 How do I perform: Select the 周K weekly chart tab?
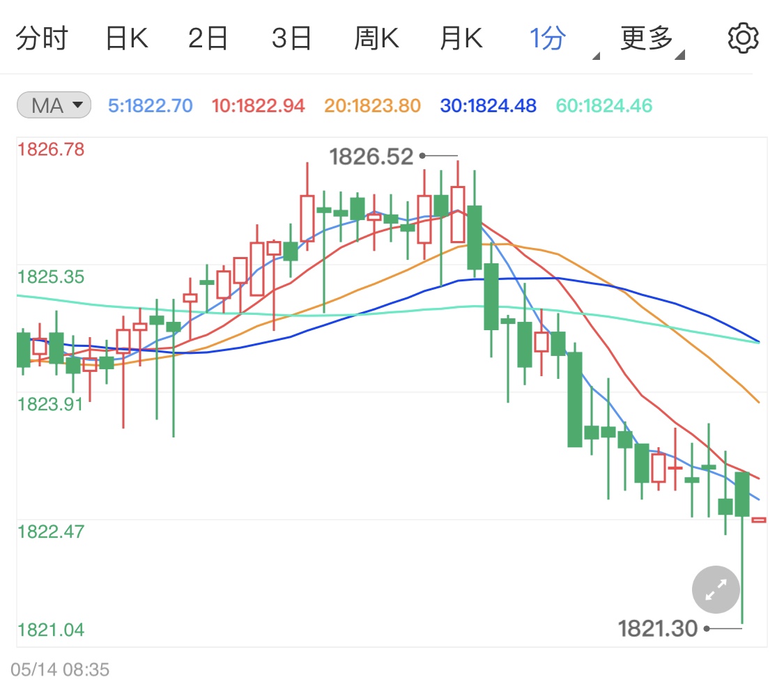pyautogui.click(x=376, y=38)
